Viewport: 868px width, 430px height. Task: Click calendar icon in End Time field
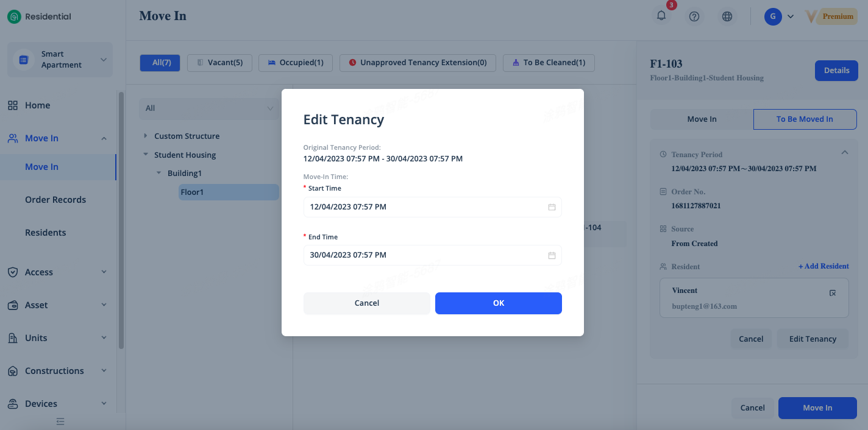tap(552, 255)
